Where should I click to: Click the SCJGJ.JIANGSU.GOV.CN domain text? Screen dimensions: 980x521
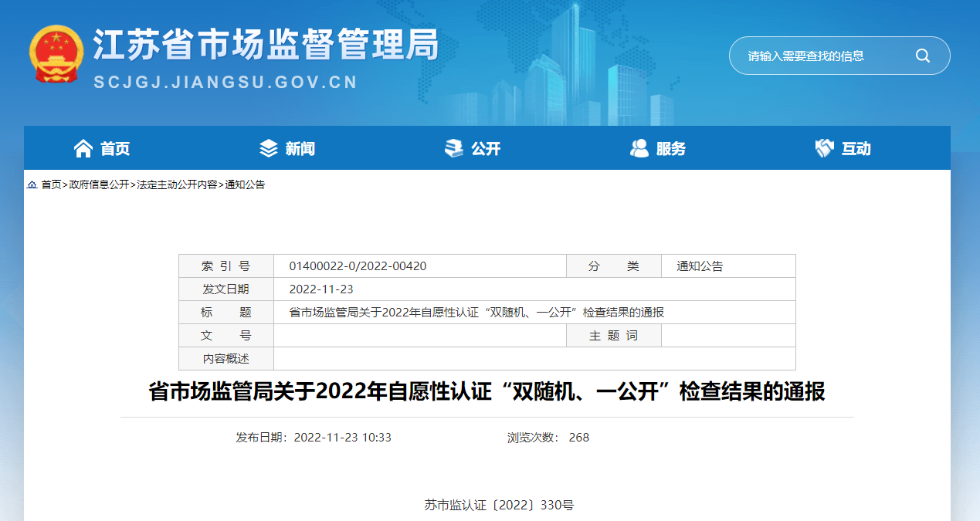click(x=226, y=83)
